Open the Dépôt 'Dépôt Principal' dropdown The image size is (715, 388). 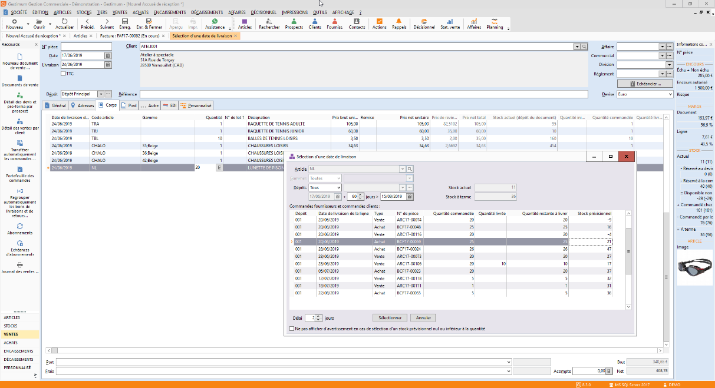click(101, 94)
